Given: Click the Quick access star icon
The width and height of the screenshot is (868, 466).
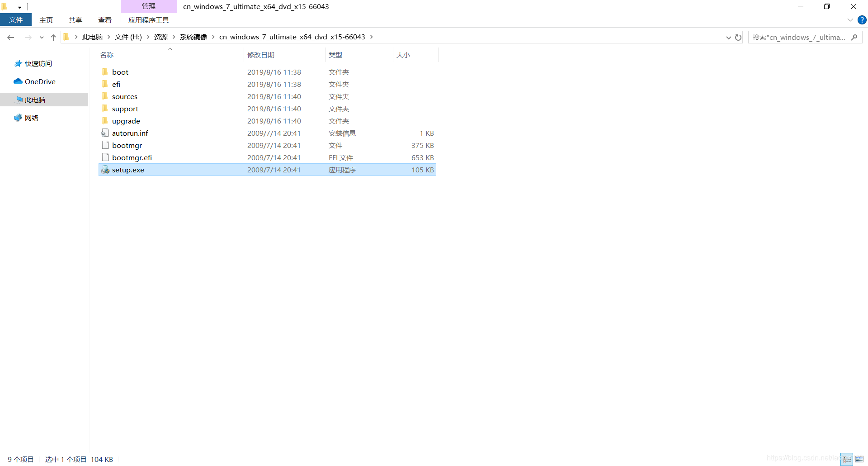Looking at the screenshot, I should pos(18,63).
